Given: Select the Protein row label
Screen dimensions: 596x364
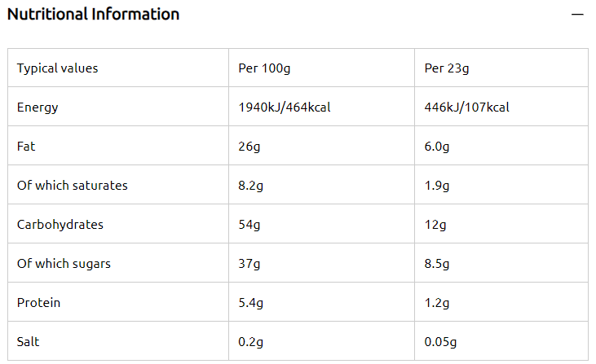Looking at the screenshot, I should (38, 302).
